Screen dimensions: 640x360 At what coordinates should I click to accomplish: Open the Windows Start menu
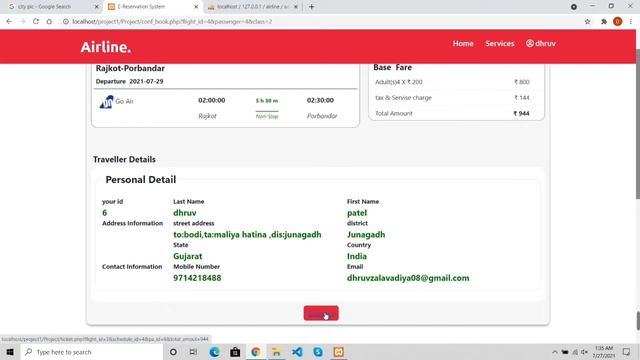(10, 352)
